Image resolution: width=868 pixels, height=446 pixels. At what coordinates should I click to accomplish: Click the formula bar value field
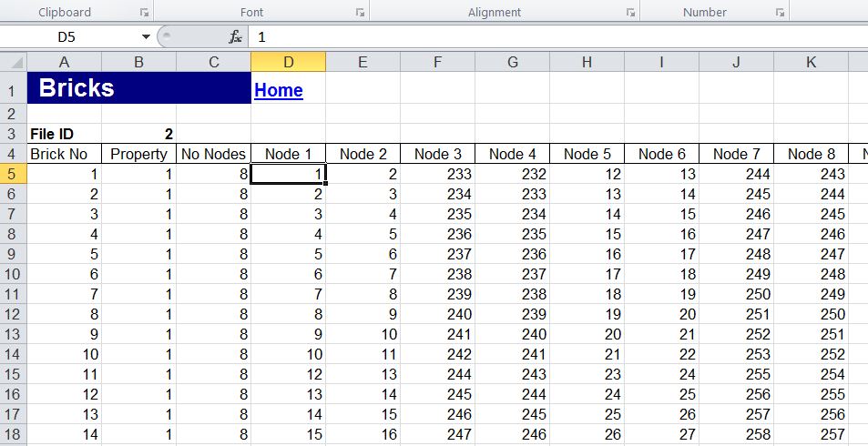coord(546,37)
